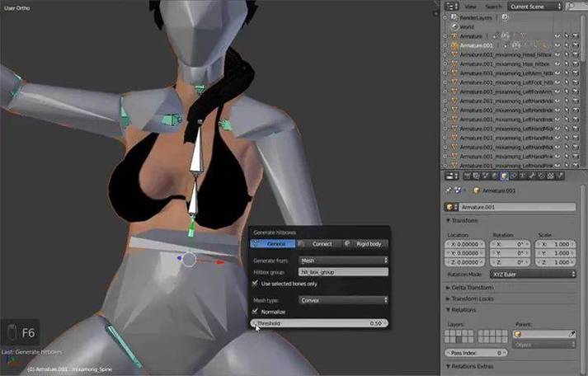This screenshot has height=376, width=588.
Task: Open the Render properties tab icon
Action: [x=468, y=176]
